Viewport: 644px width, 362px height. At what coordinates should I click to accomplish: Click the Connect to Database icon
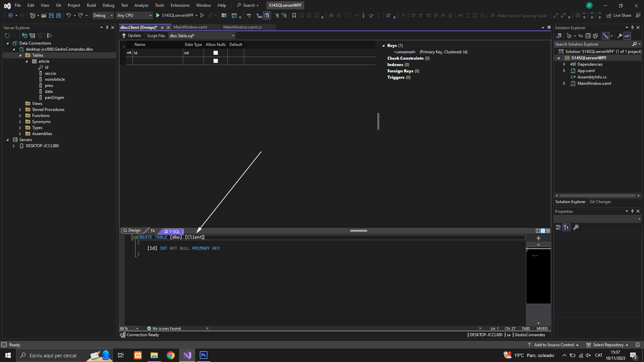pos(24,36)
